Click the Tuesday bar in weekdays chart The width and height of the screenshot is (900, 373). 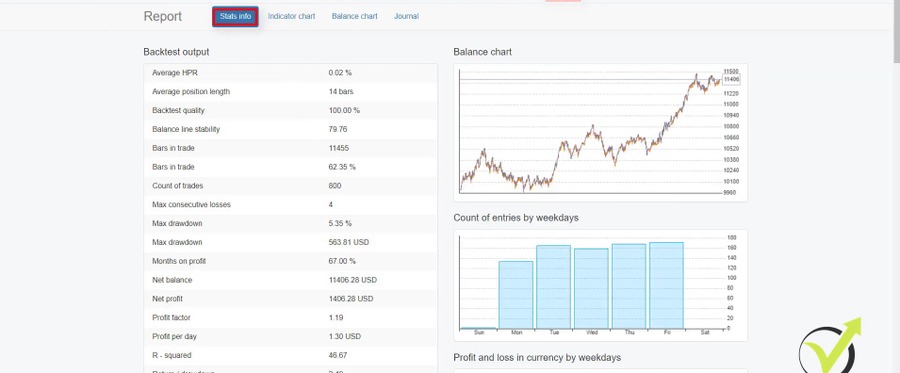tap(553, 287)
